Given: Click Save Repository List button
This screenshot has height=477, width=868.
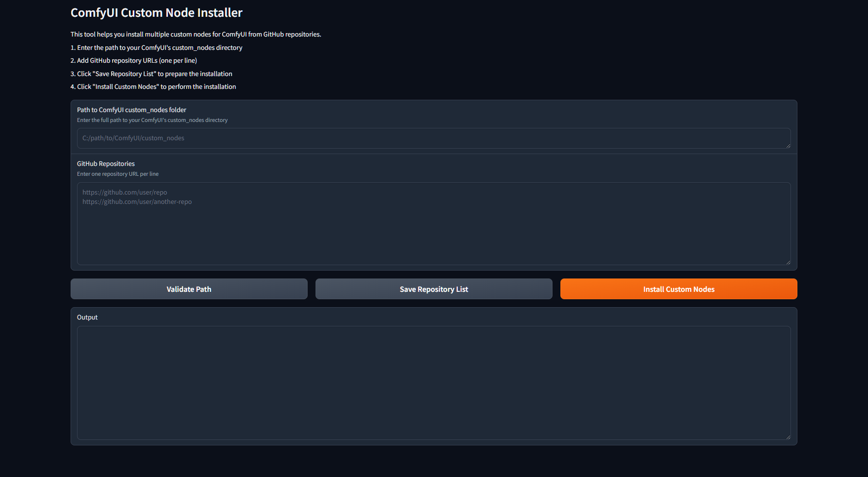Looking at the screenshot, I should [x=434, y=289].
